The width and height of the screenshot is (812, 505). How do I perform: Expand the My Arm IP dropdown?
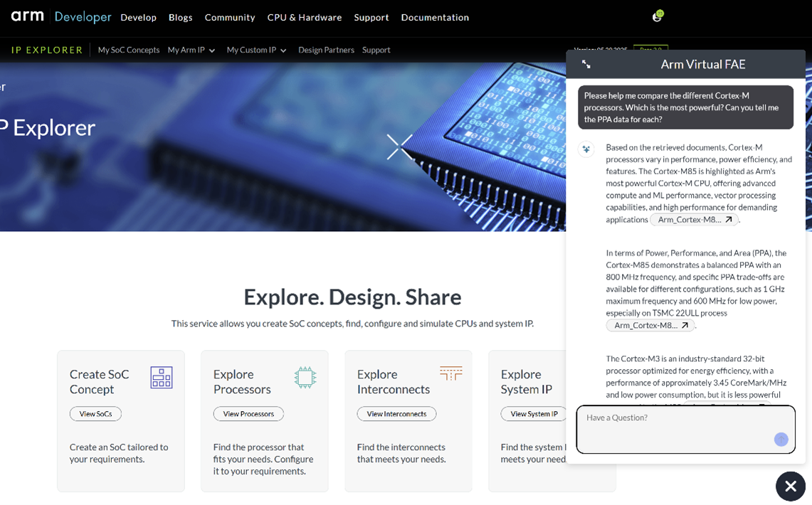coord(191,51)
